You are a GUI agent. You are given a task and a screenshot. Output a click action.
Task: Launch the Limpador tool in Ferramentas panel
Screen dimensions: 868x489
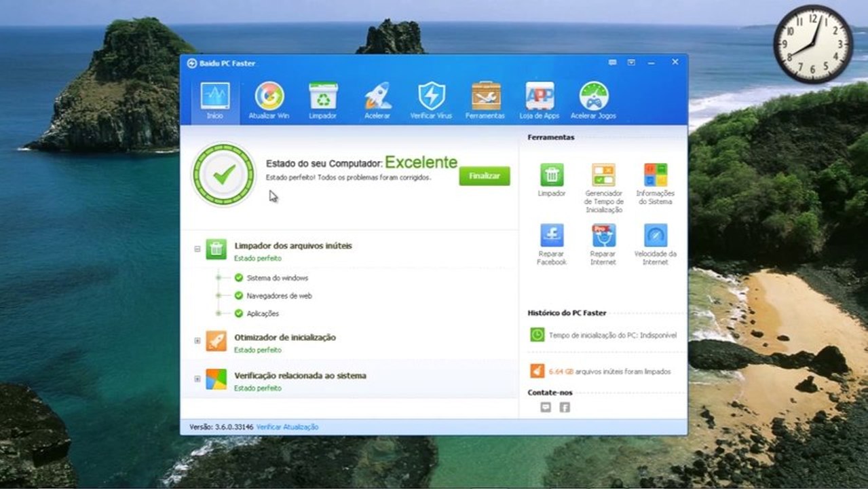[552, 181]
